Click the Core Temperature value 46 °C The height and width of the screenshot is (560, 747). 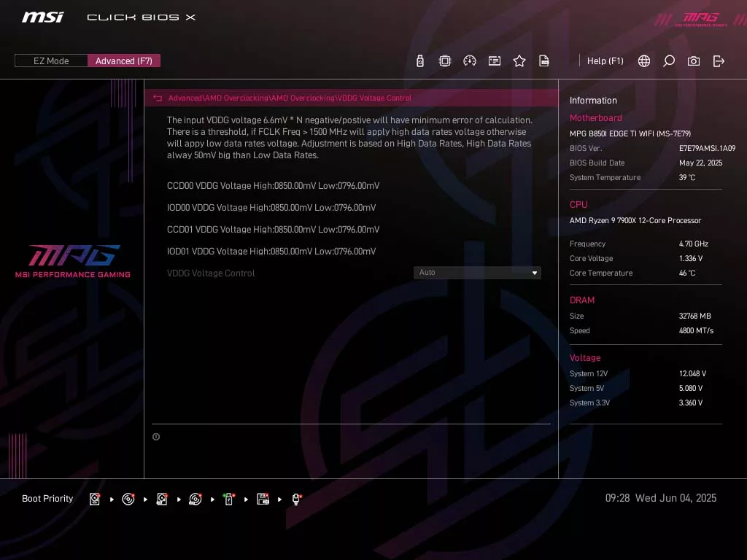coord(687,273)
